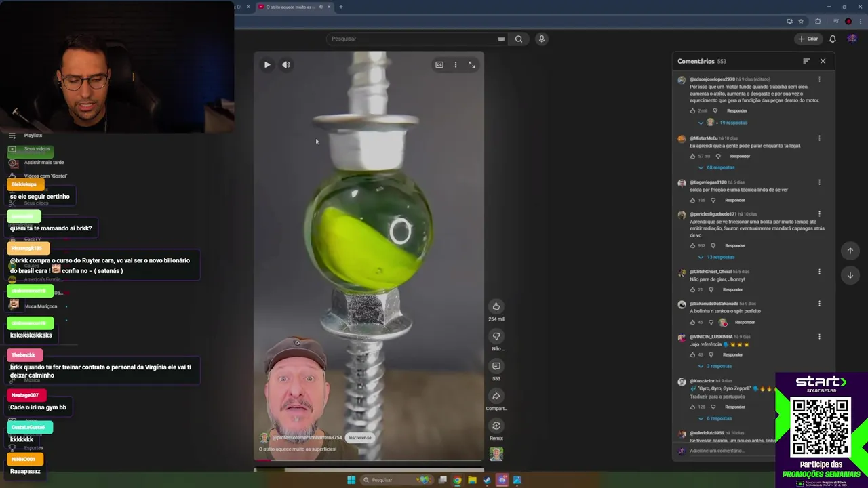868x488 pixels.
Task: Open Windows Start menu
Action: click(351, 480)
